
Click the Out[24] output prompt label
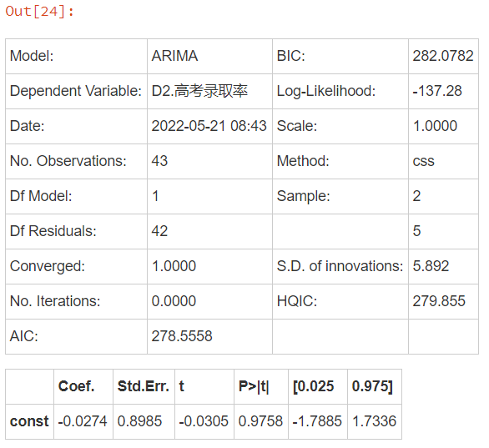click(x=40, y=12)
